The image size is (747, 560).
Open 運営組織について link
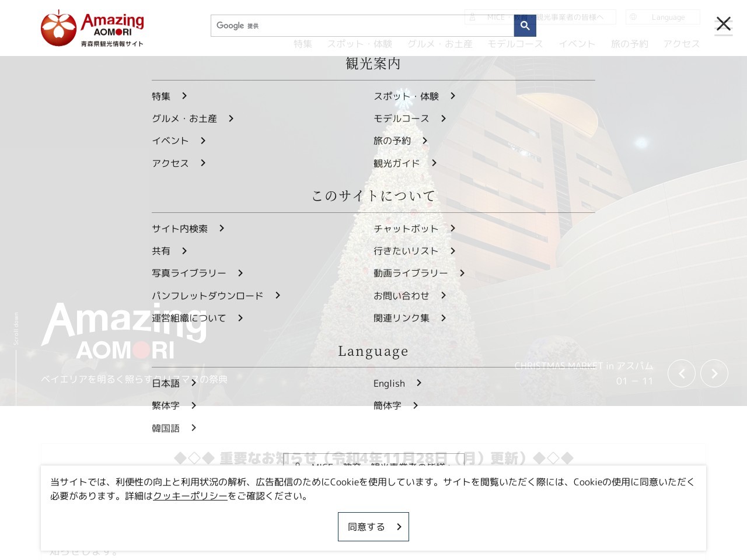pos(197,318)
